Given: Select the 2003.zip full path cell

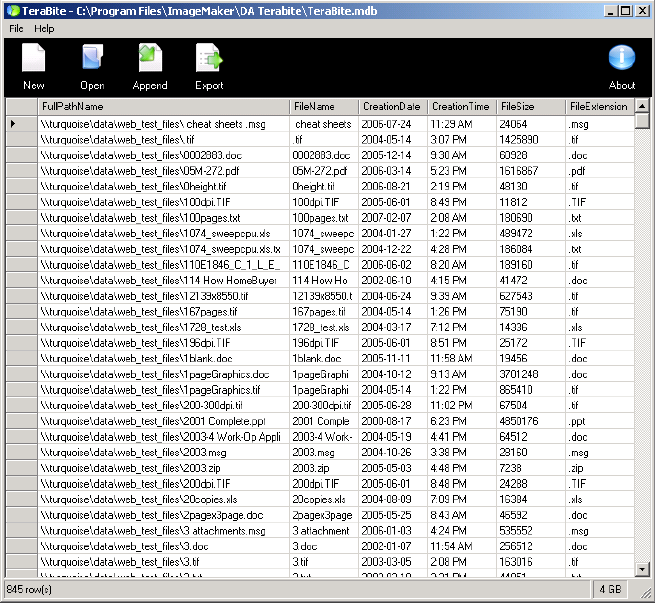Looking at the screenshot, I should 163,468.
